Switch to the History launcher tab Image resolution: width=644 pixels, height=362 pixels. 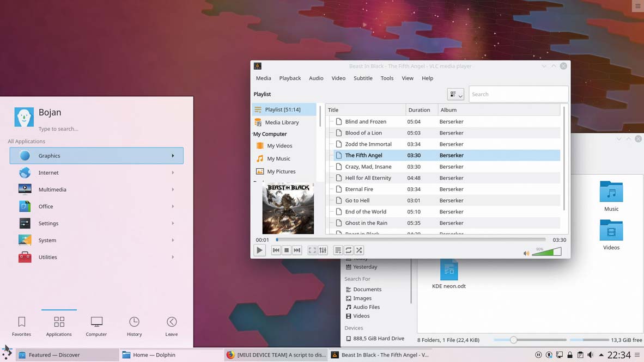point(135,326)
